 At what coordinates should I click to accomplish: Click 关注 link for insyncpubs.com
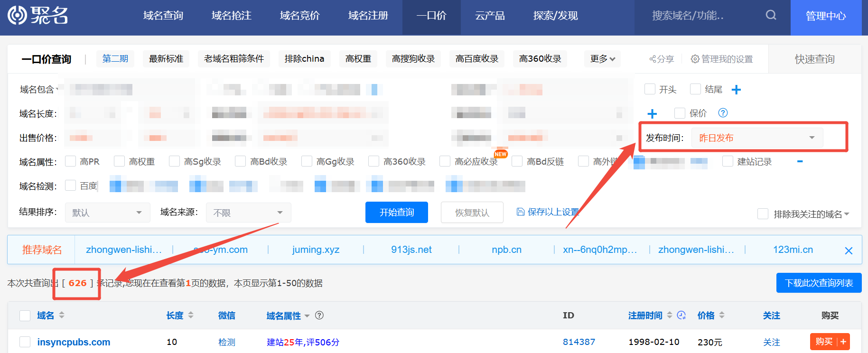pos(772,342)
